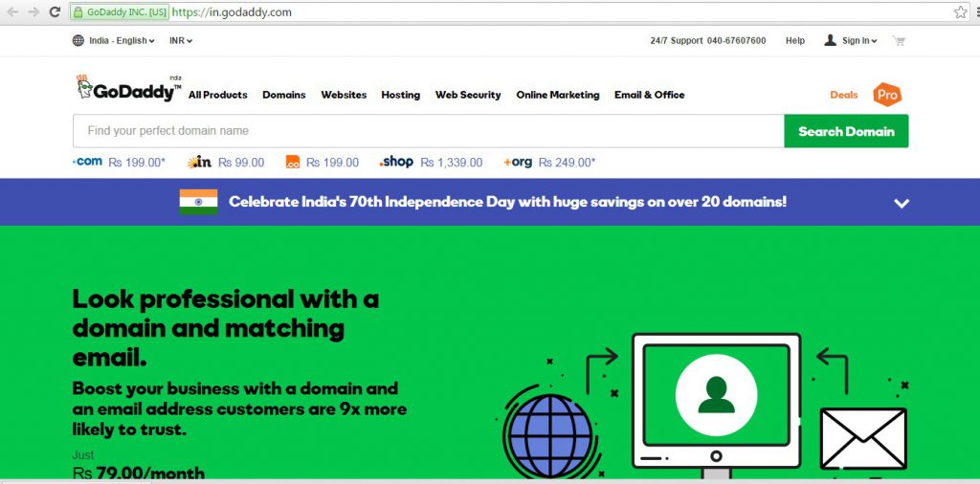
Task: Click the Search Domain button
Action: pyautogui.click(x=846, y=131)
